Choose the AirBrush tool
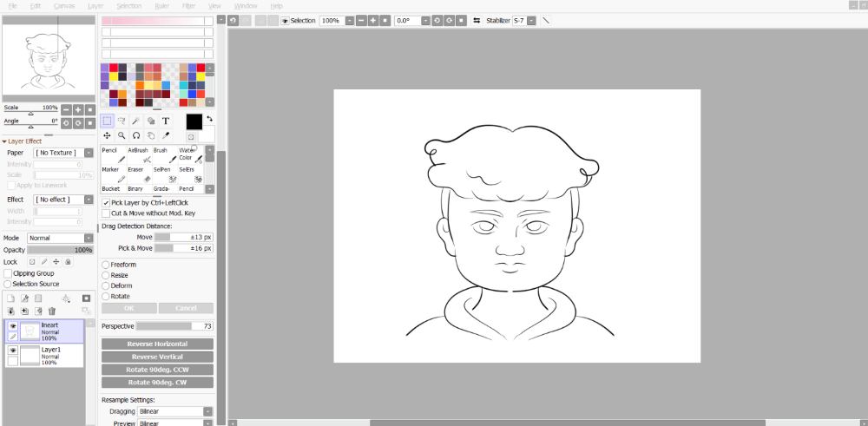This screenshot has width=868, height=426. (x=139, y=155)
